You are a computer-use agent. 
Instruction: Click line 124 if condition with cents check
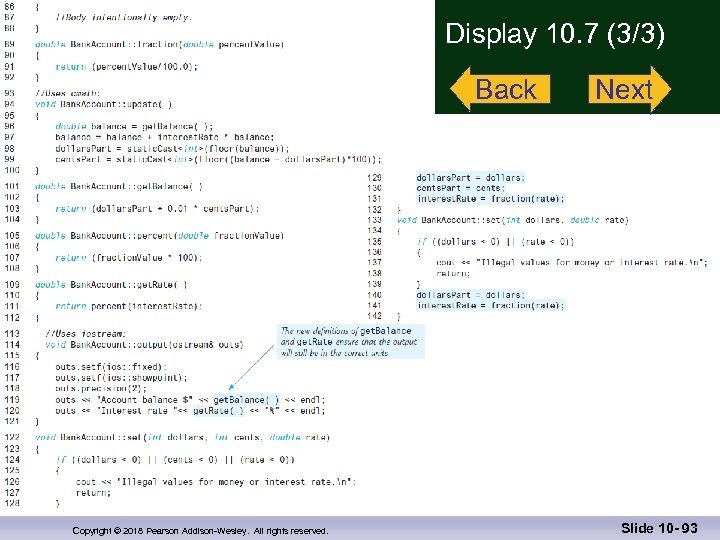click(174, 460)
